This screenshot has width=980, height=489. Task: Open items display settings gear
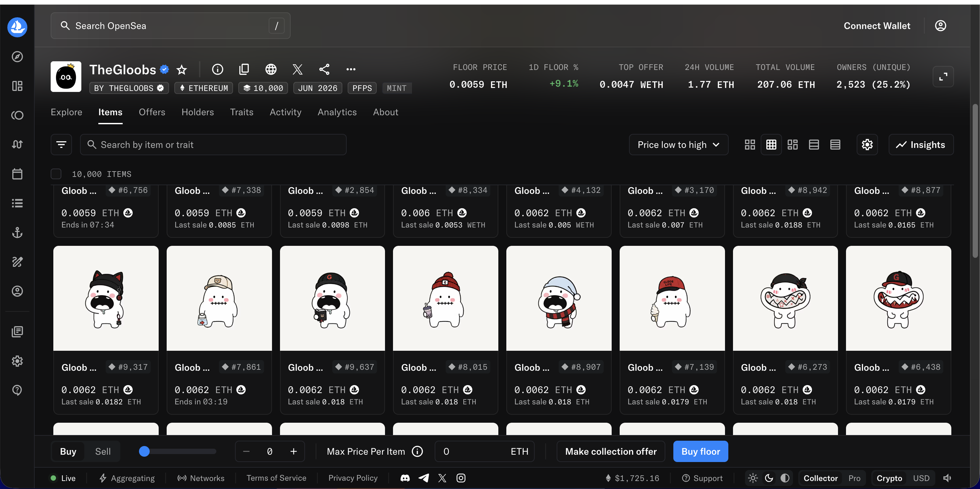[867, 145]
